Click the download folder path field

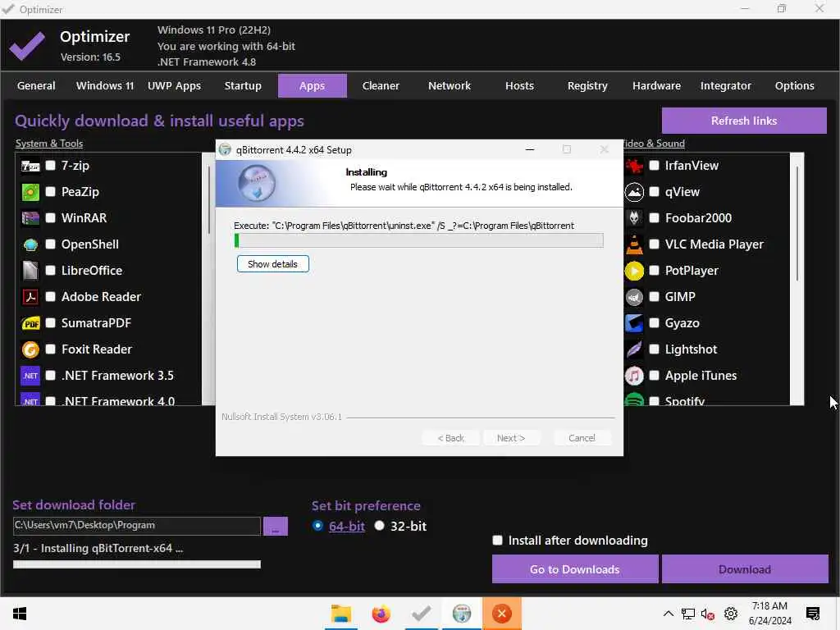137,526
